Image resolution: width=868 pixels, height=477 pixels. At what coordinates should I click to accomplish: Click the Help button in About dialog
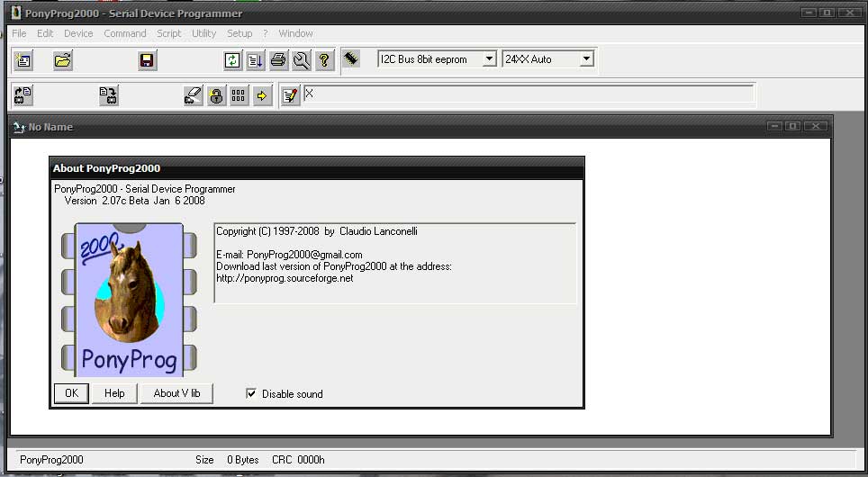coord(114,393)
